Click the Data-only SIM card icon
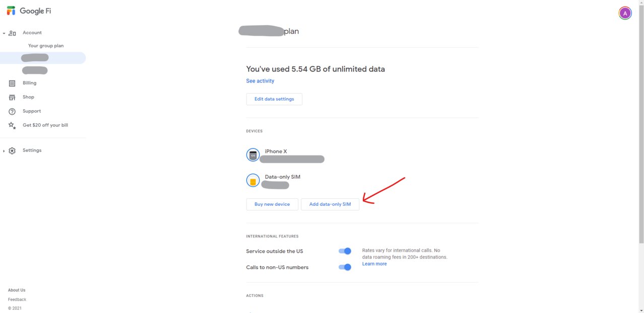Screen dimensions: 644x313 [253, 181]
